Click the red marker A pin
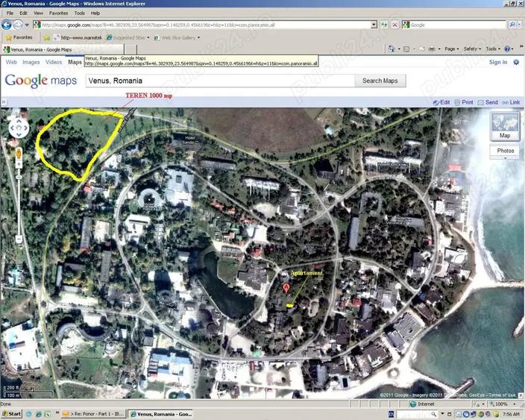Screen dimensions: 525x420 286,288
